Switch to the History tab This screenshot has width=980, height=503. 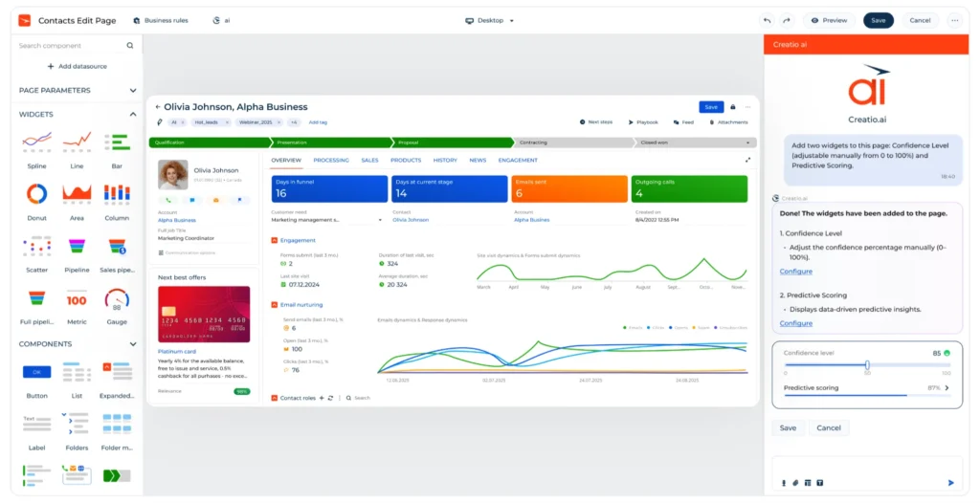pos(445,161)
